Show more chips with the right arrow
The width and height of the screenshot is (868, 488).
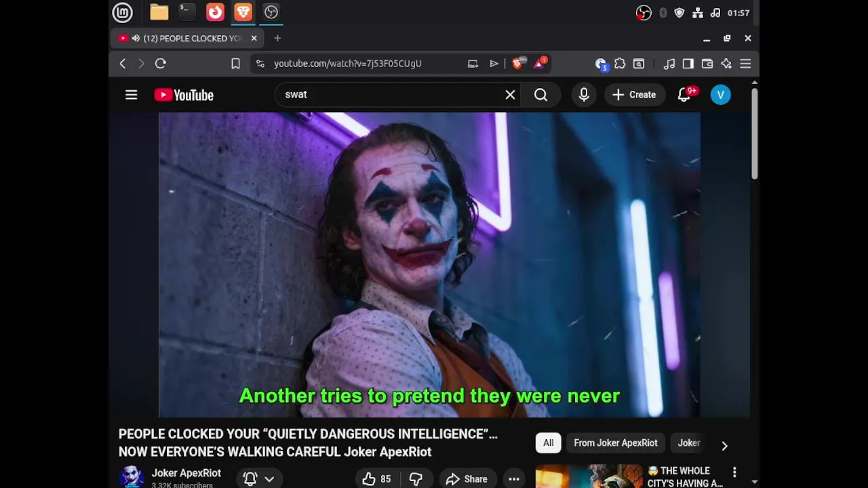tap(724, 445)
